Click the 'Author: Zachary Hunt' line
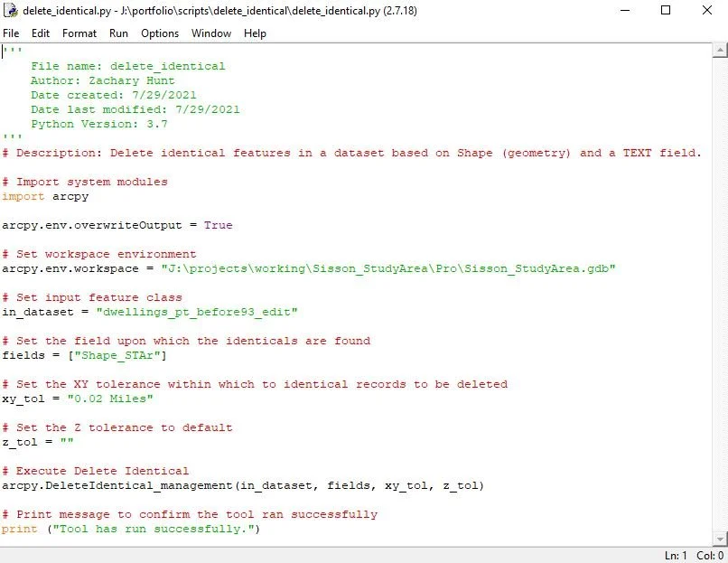Screen dimensions: 728x563 (x=103, y=80)
